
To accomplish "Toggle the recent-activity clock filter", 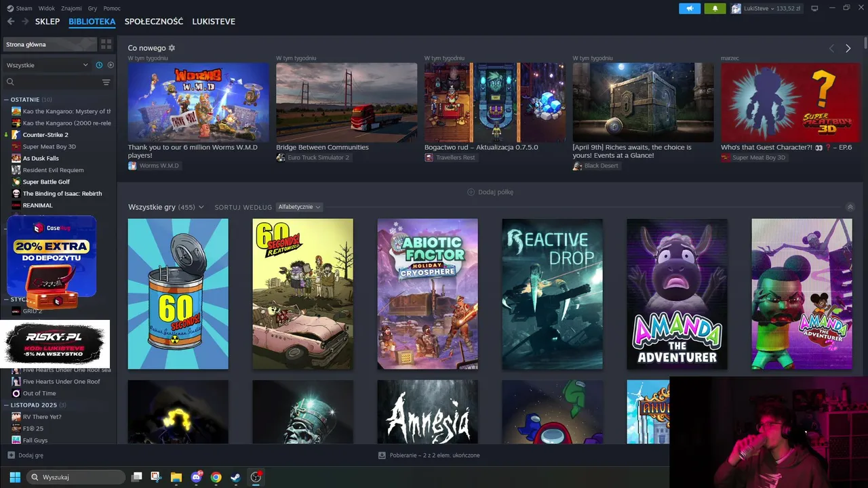I will click(99, 65).
